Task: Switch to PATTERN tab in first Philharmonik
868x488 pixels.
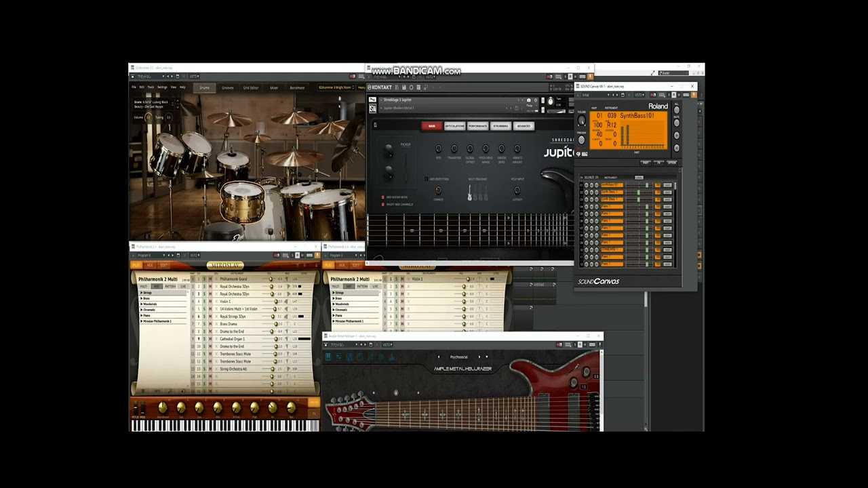Action: (170, 286)
